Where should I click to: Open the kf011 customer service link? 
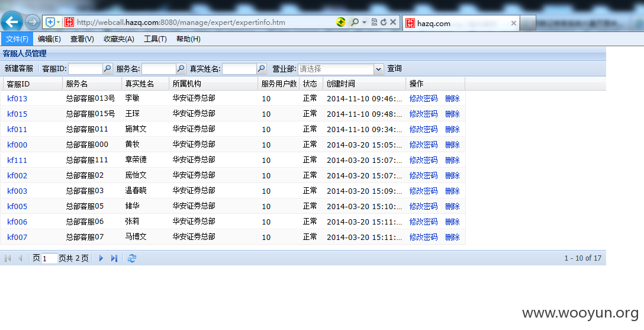[17, 129]
